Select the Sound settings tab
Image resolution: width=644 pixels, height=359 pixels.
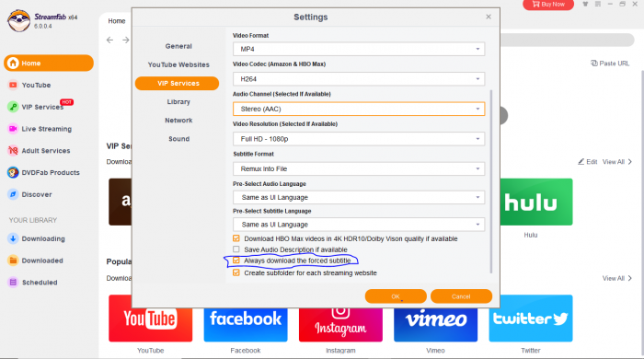pos(178,138)
